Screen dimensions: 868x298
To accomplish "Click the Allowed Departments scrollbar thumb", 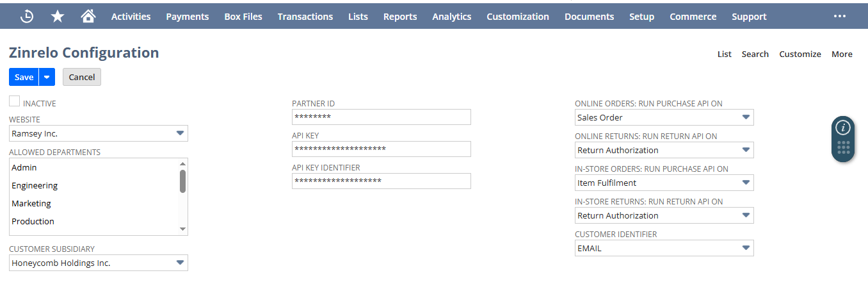I will [182, 181].
